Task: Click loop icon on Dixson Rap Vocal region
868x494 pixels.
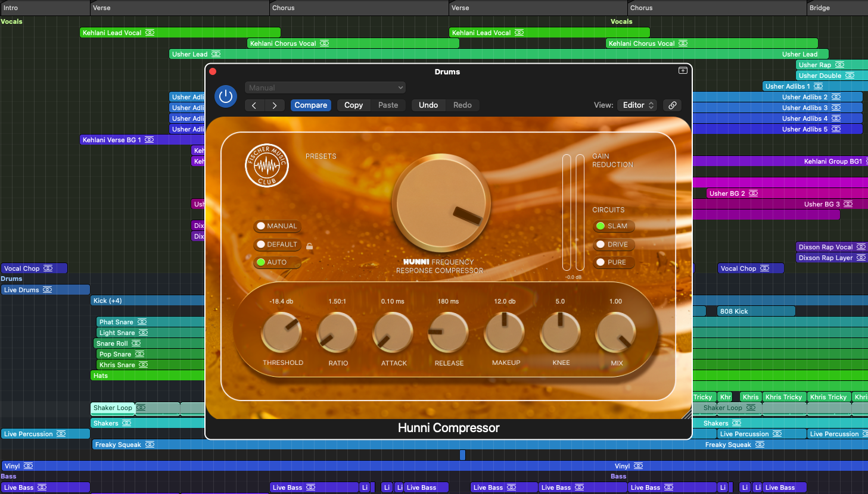Action: 861,247
